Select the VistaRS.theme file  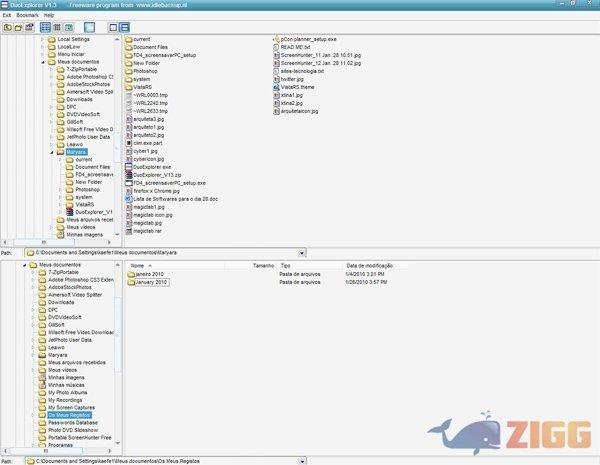pyautogui.click(x=301, y=86)
